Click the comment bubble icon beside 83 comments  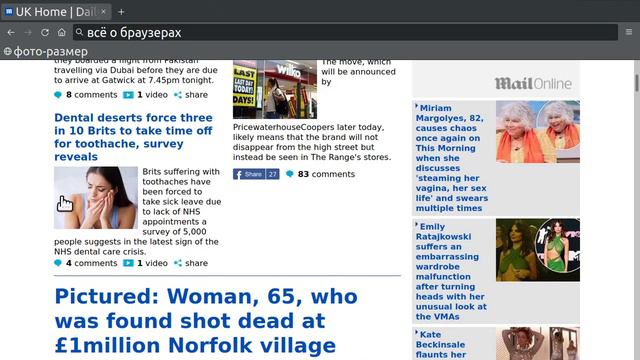coord(290,174)
